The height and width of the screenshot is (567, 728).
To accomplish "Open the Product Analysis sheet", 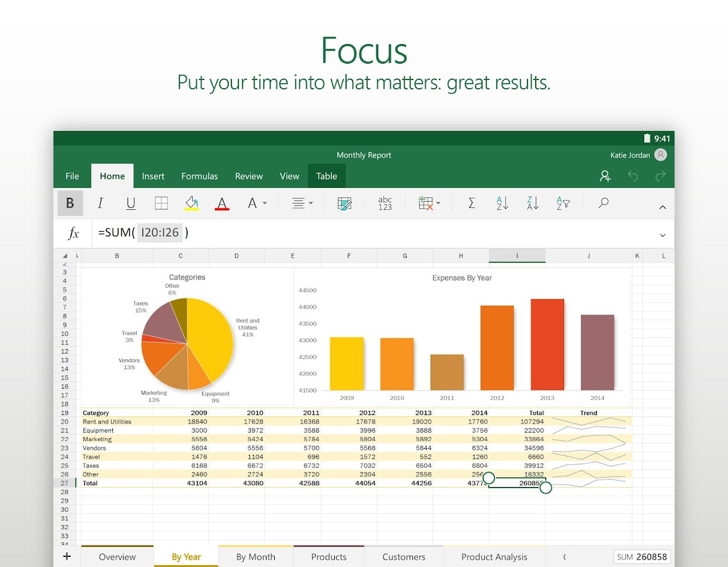I will [494, 556].
